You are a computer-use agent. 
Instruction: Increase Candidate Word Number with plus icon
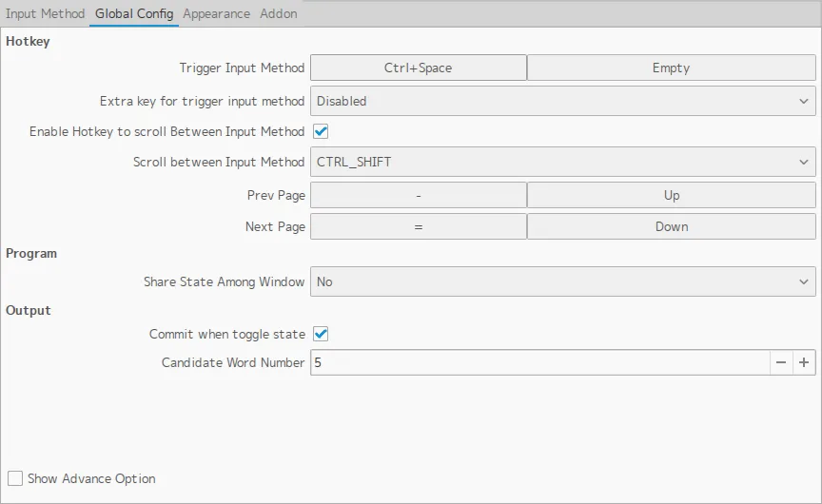(804, 362)
